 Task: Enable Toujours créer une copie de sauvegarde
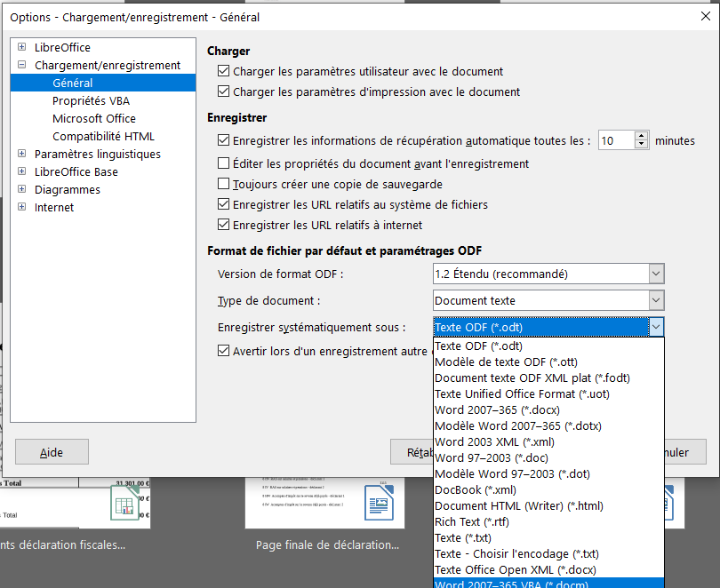click(224, 184)
